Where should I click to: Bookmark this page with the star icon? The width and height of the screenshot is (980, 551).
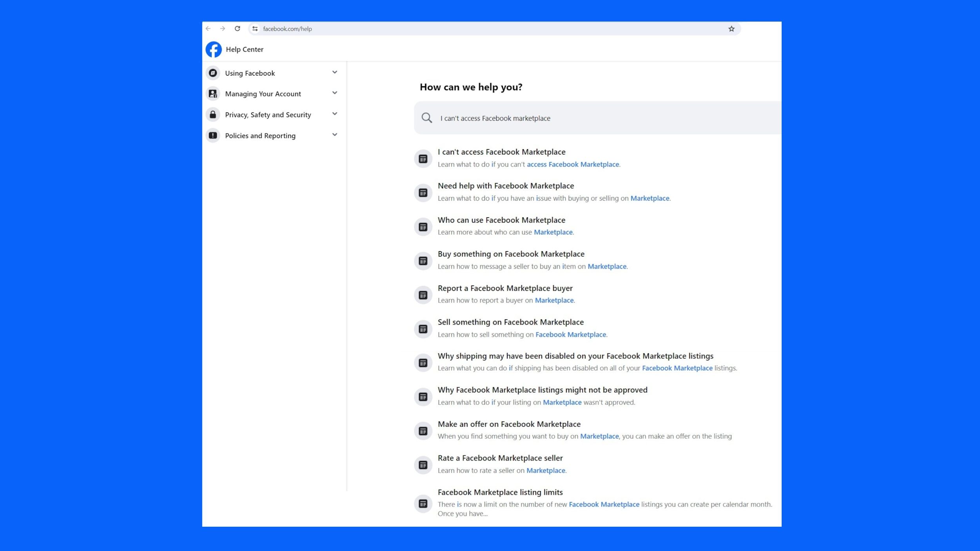pos(731,29)
